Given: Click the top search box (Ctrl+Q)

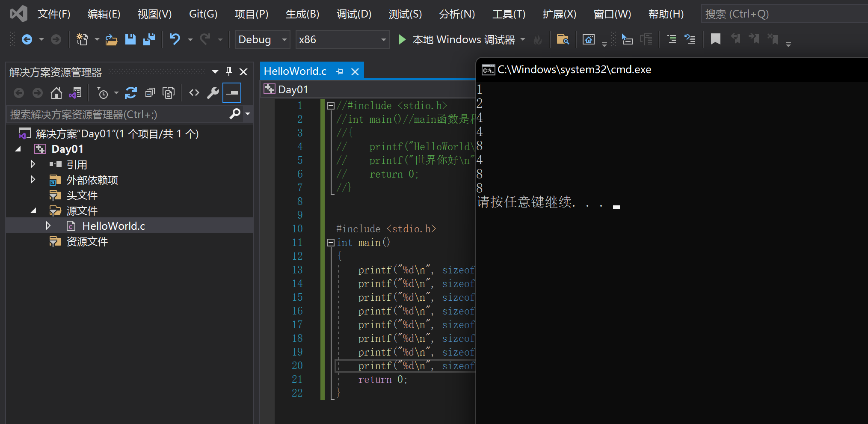Looking at the screenshot, I should coord(785,14).
